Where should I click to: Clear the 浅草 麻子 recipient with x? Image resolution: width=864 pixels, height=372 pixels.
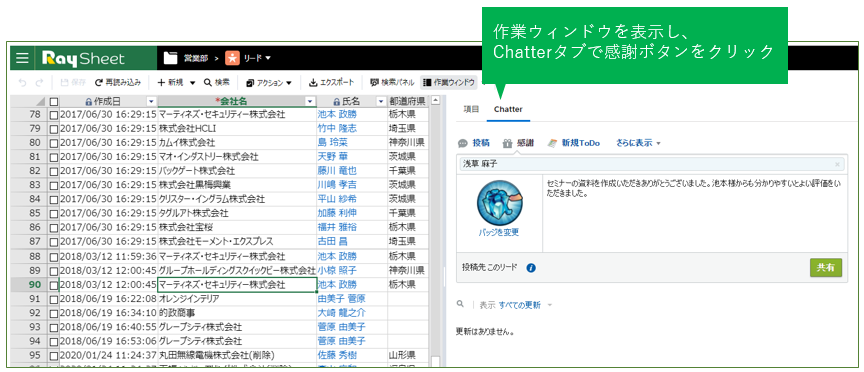pos(838,164)
